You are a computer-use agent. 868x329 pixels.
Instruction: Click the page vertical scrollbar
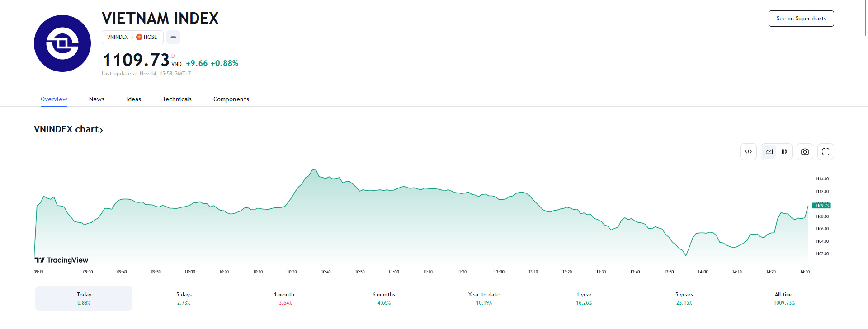pyautogui.click(x=865, y=18)
